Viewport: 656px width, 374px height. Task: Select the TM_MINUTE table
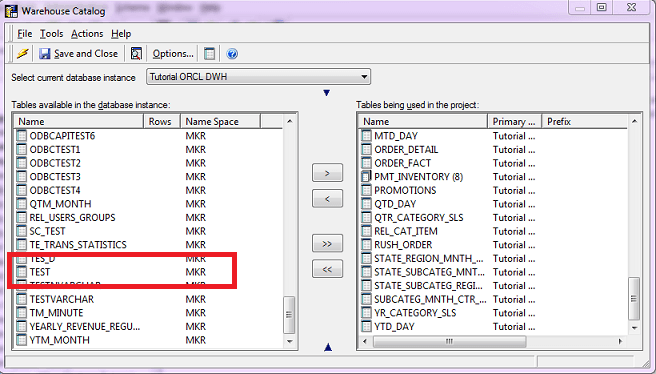(56, 313)
